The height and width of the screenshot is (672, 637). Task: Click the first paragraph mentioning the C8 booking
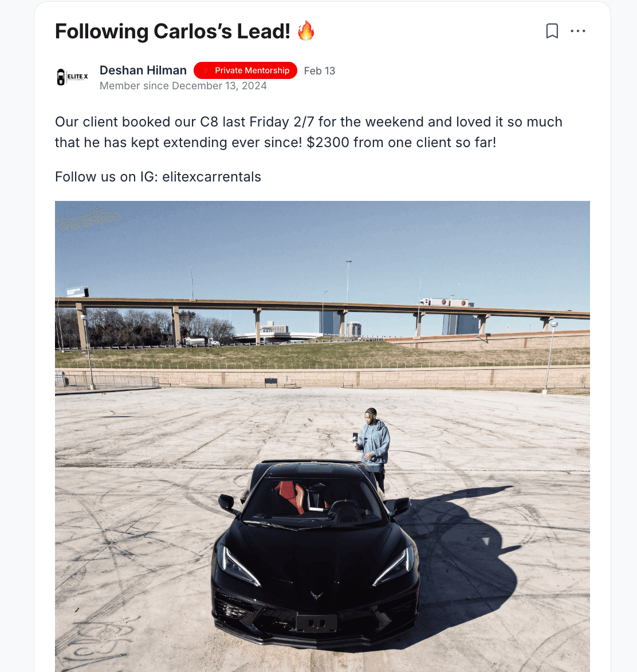click(x=308, y=132)
